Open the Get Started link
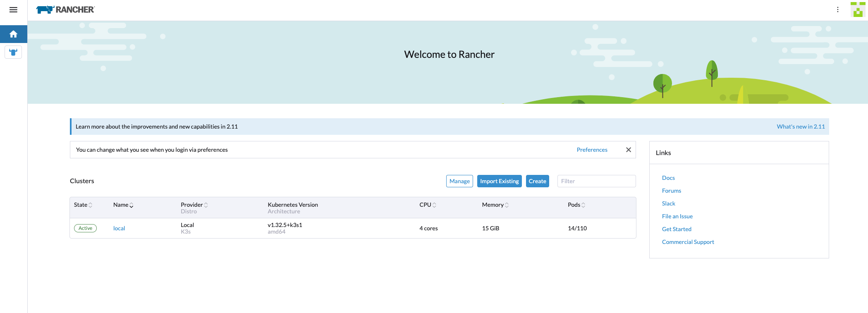Image resolution: width=868 pixels, height=313 pixels. [677, 229]
